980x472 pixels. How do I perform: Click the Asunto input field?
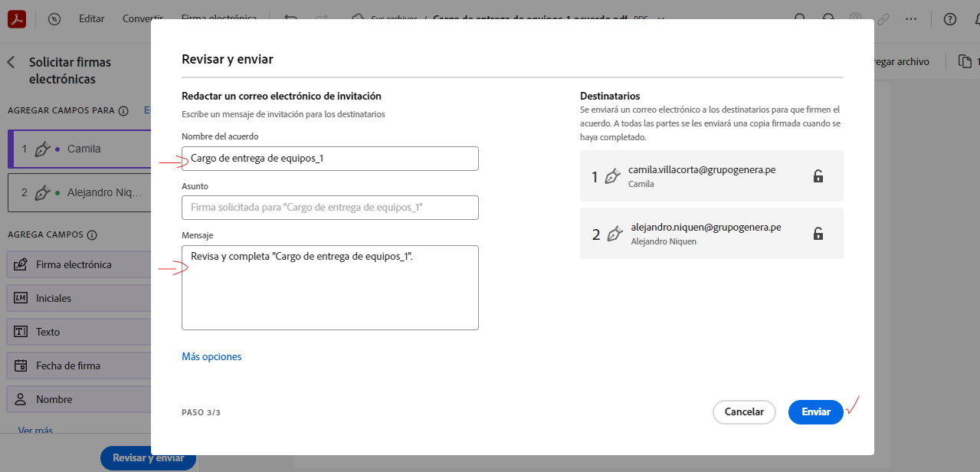pyautogui.click(x=330, y=208)
